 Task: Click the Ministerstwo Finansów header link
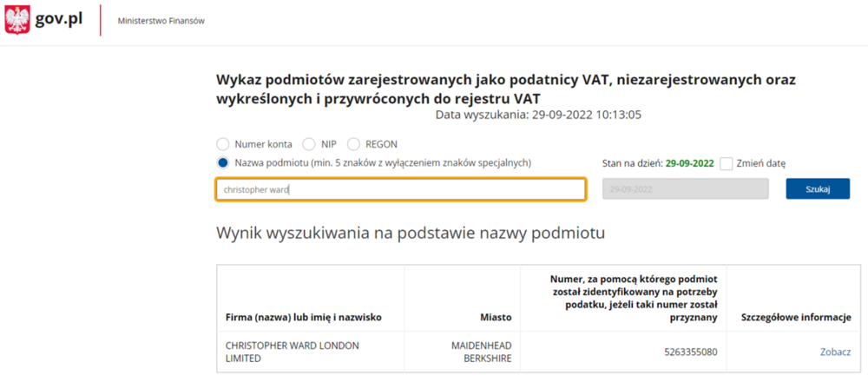(x=161, y=20)
